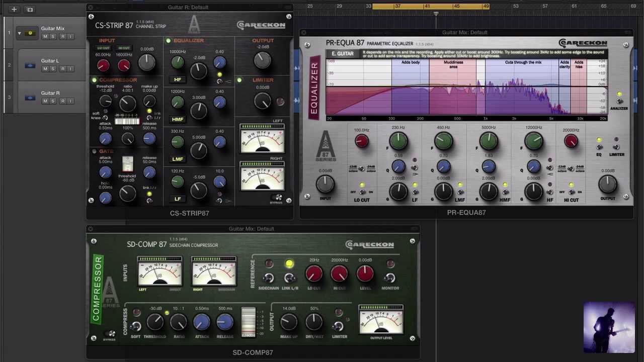Open the E. GUITAR preset selector in PR-EQUA
The image size is (644, 362).
coord(343,54)
